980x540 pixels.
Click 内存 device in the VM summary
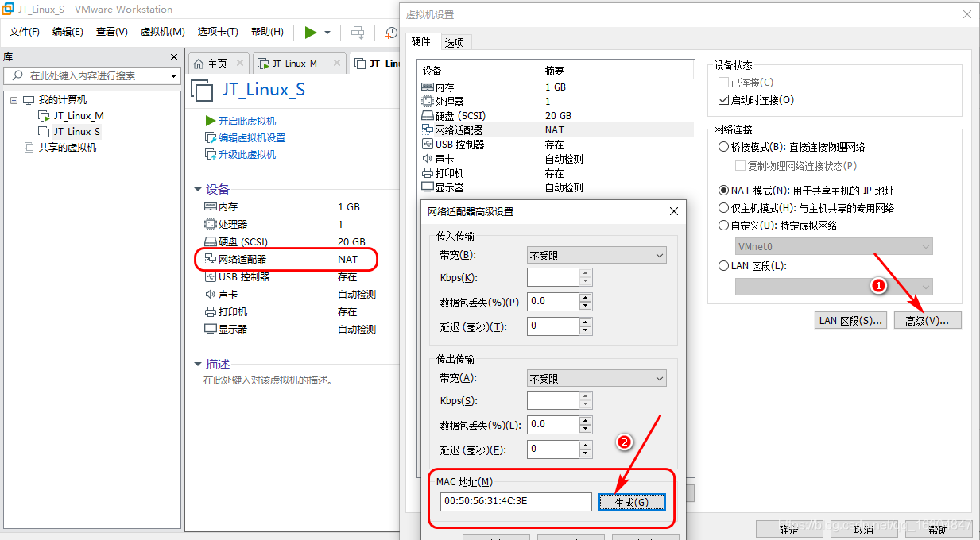click(228, 206)
